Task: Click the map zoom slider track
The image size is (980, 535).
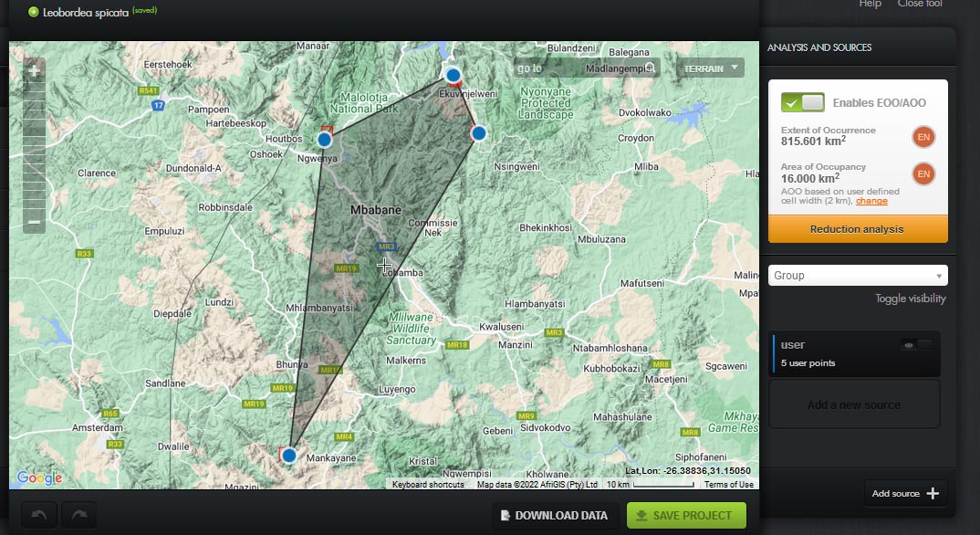Action: [34, 146]
